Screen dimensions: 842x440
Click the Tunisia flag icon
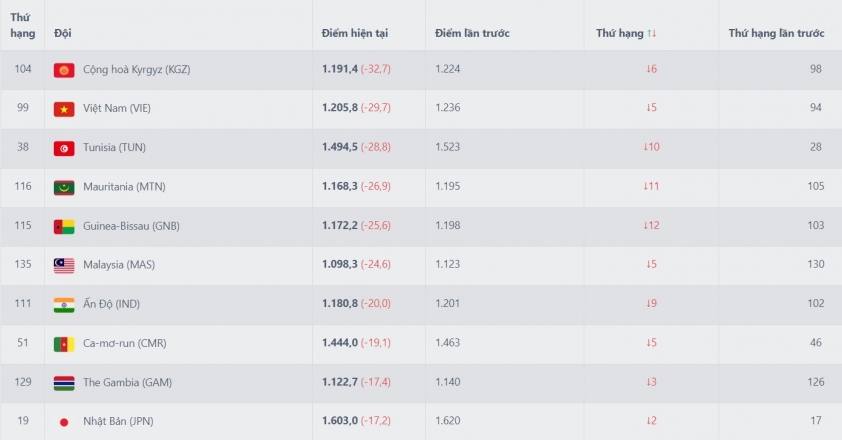[64, 148]
